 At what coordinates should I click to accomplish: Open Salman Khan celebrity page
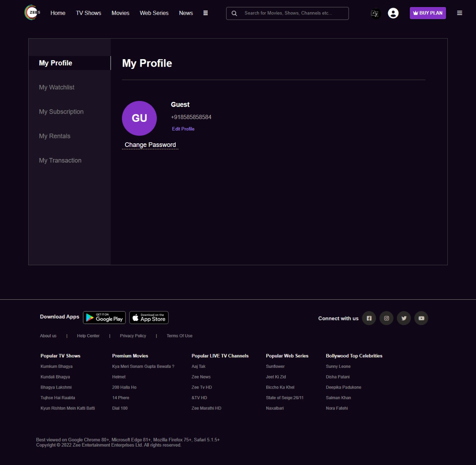338,398
